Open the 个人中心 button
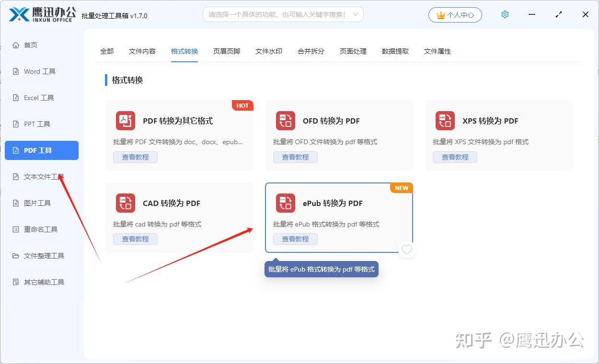This screenshot has width=599, height=364. pyautogui.click(x=455, y=15)
